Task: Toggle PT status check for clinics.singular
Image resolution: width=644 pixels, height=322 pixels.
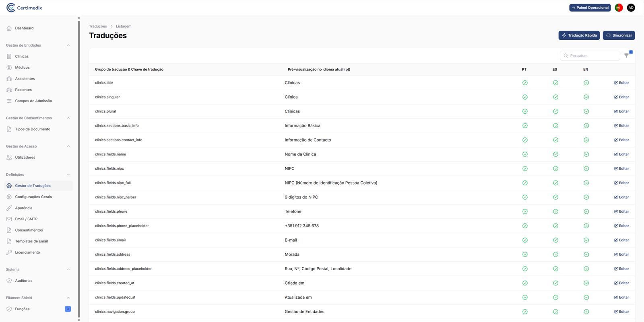Action: click(525, 97)
